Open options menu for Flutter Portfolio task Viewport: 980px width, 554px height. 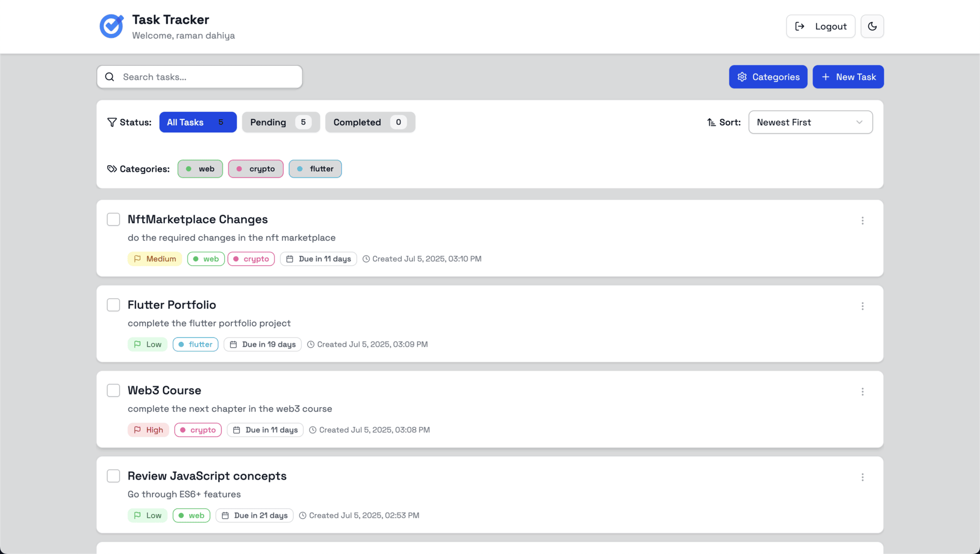point(862,306)
